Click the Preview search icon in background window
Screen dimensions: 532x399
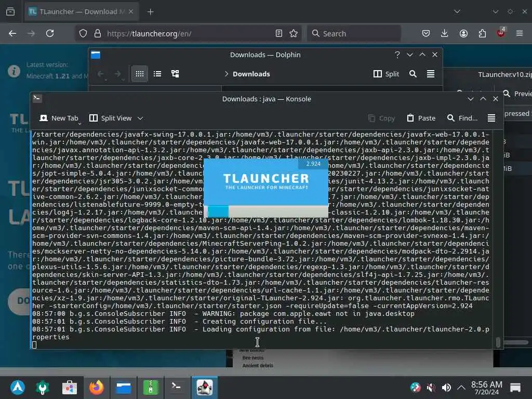click(x=507, y=94)
